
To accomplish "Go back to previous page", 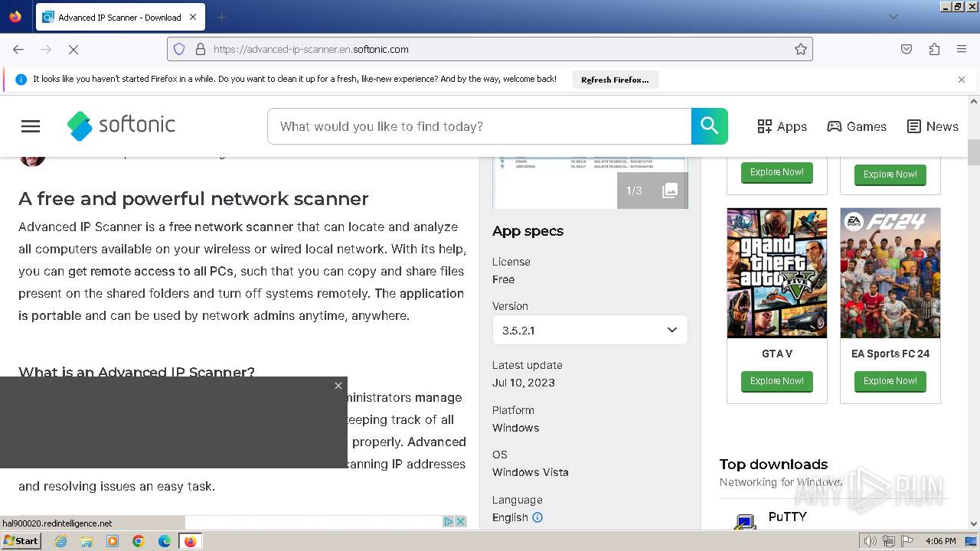I will click(18, 49).
